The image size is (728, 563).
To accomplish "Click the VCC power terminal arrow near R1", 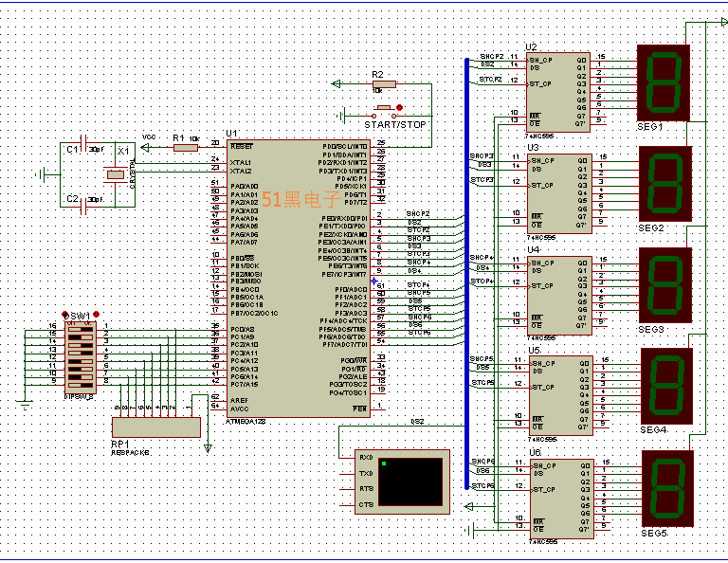I will (145, 148).
